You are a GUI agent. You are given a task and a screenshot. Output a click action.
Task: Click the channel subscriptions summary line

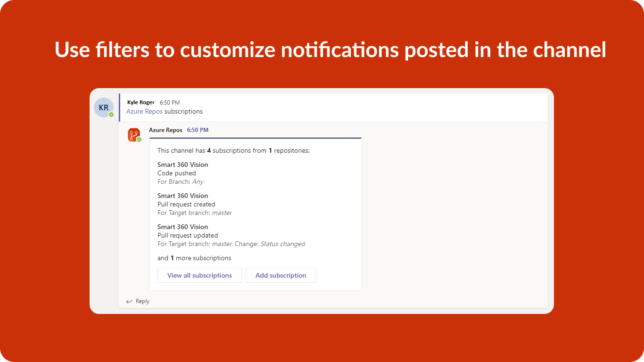233,150
